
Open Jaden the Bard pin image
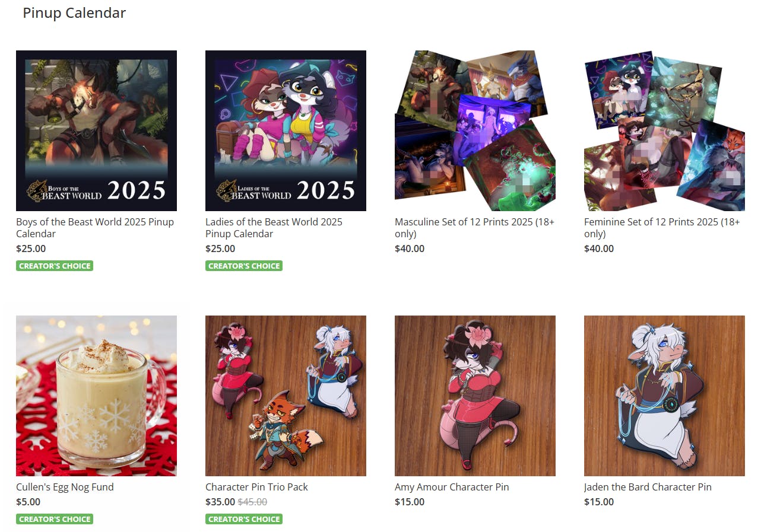(x=664, y=396)
